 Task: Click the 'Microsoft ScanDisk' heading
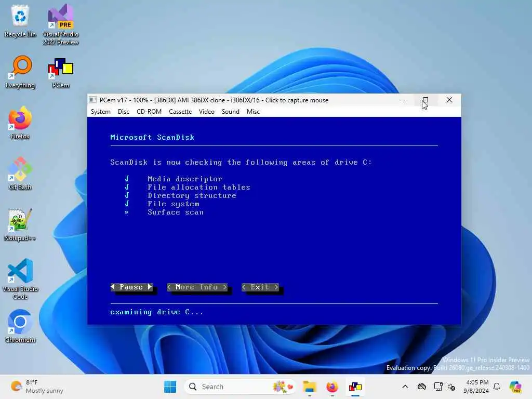pos(152,137)
